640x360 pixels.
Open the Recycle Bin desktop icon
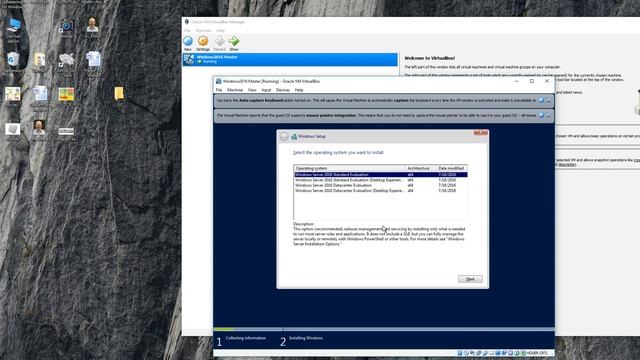coord(13,59)
